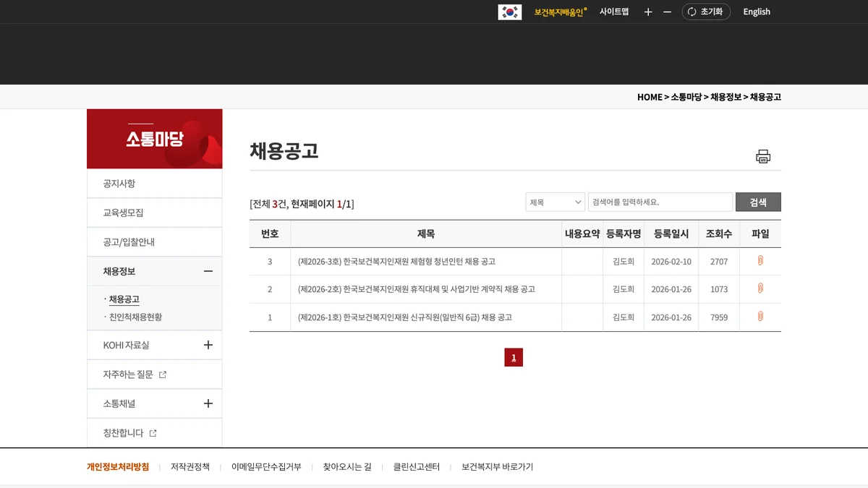Click the Korean flag icon
Screen dimensions: 868x488
[509, 12]
